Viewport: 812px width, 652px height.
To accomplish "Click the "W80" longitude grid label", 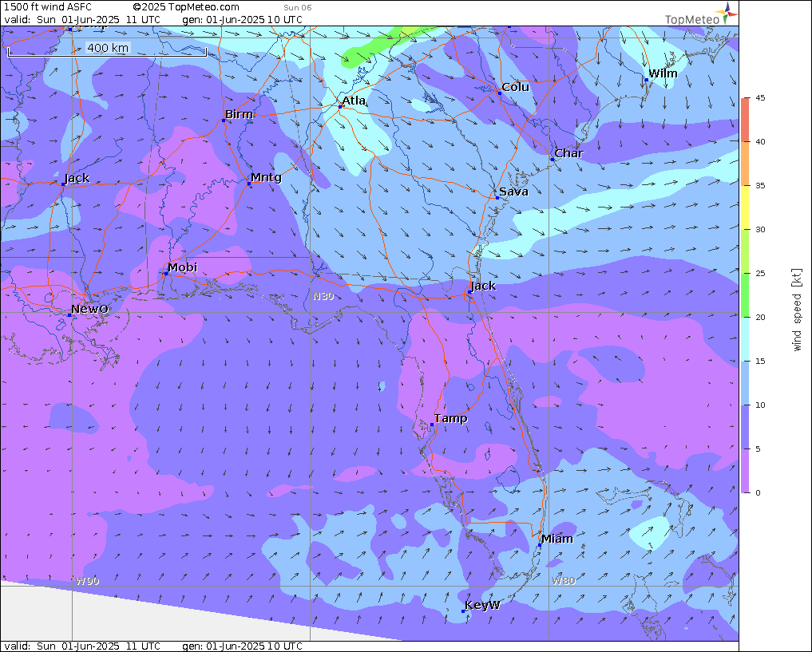I will (x=563, y=581).
